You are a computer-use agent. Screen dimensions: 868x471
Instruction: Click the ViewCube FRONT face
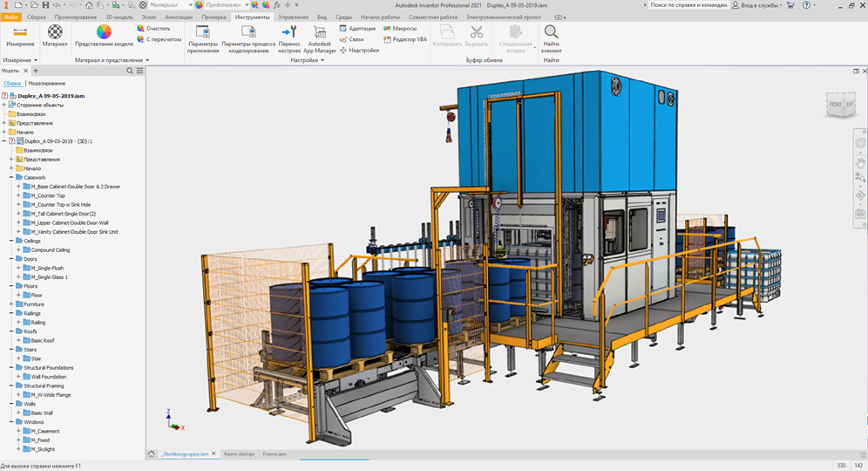[x=833, y=106]
